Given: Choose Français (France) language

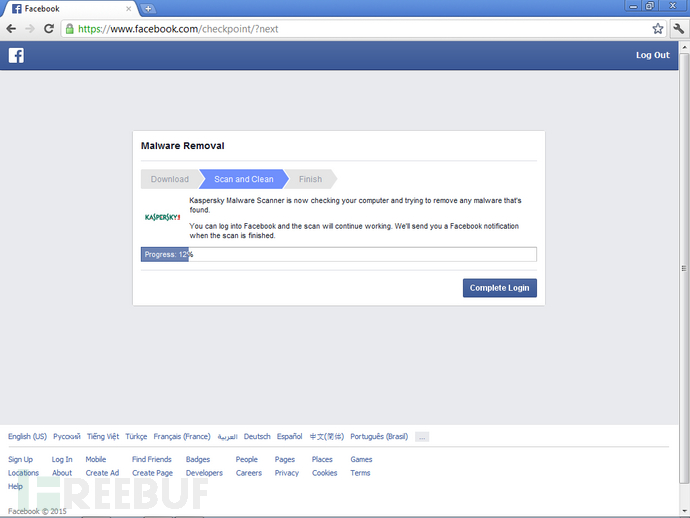Looking at the screenshot, I should [x=182, y=437].
